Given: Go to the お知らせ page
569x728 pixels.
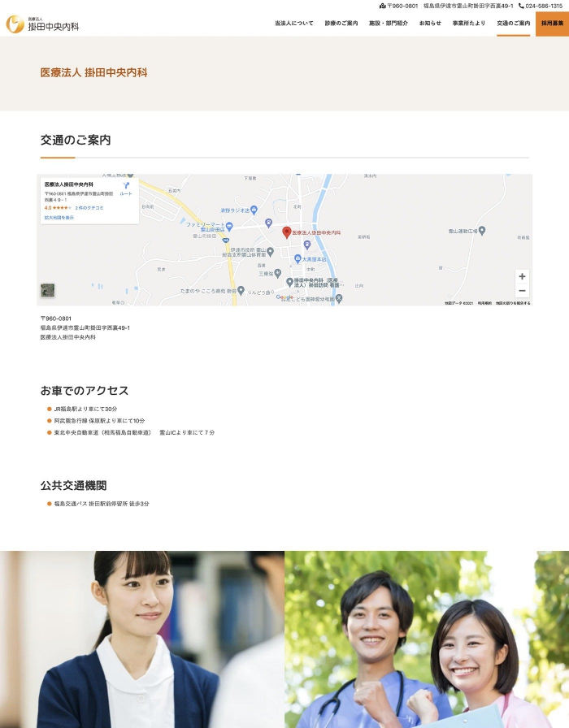Looking at the screenshot, I should pyautogui.click(x=430, y=24).
